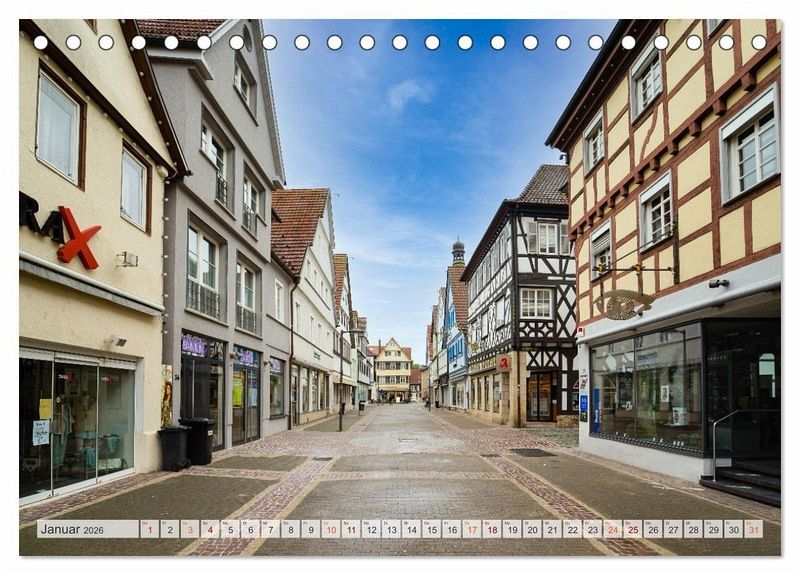
Task: Select day 21 in calendar strip
Action: [x=553, y=529]
